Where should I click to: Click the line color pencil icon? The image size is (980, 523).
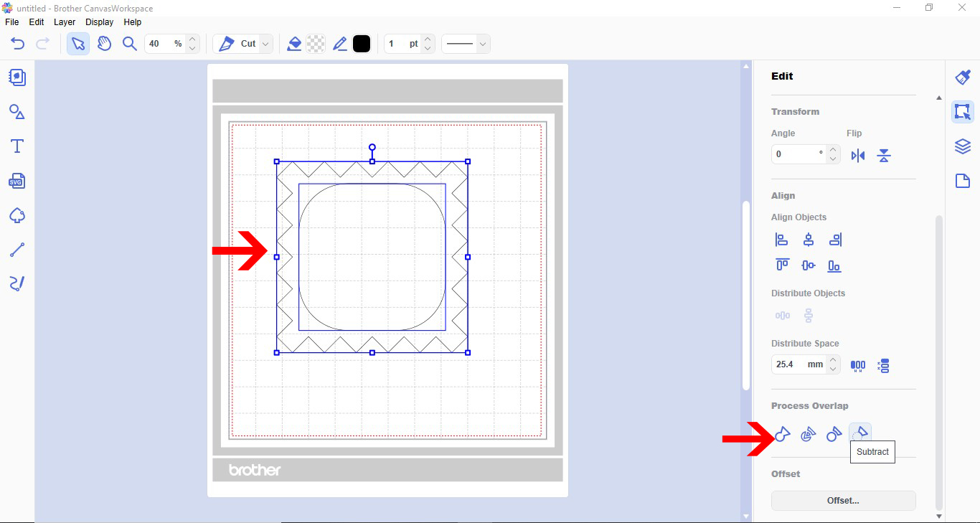point(340,44)
